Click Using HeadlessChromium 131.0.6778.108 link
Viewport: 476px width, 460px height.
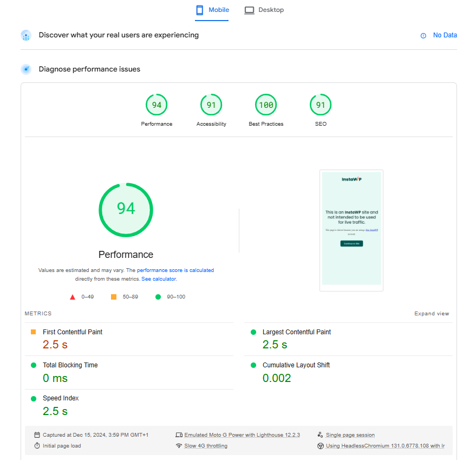[x=385, y=446]
